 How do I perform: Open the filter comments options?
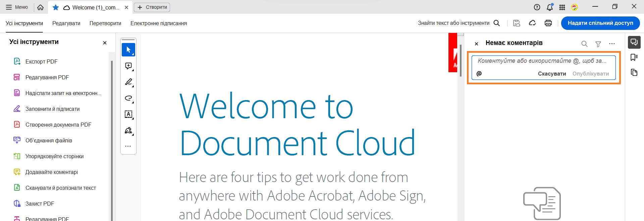[x=598, y=44]
